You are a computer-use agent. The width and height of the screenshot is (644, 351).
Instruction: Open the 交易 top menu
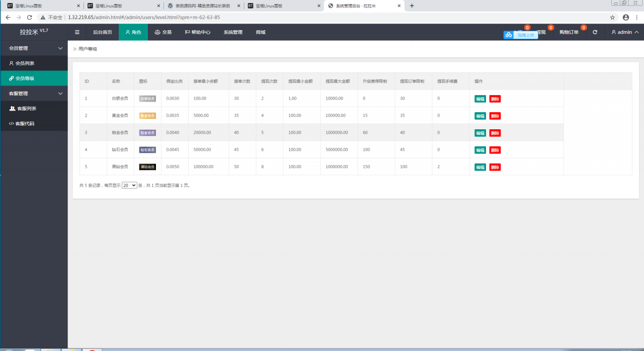point(163,32)
